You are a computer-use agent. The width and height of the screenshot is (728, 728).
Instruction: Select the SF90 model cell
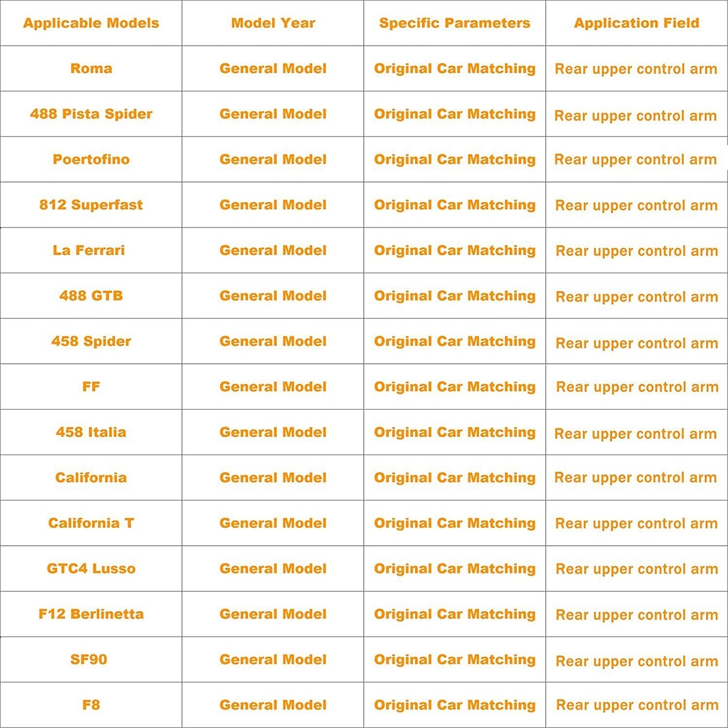(89, 659)
